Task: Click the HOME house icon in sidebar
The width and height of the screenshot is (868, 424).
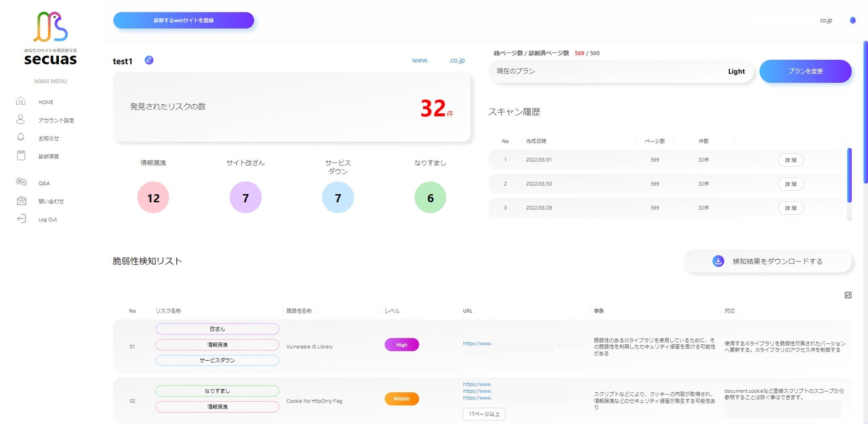Action: click(x=21, y=102)
